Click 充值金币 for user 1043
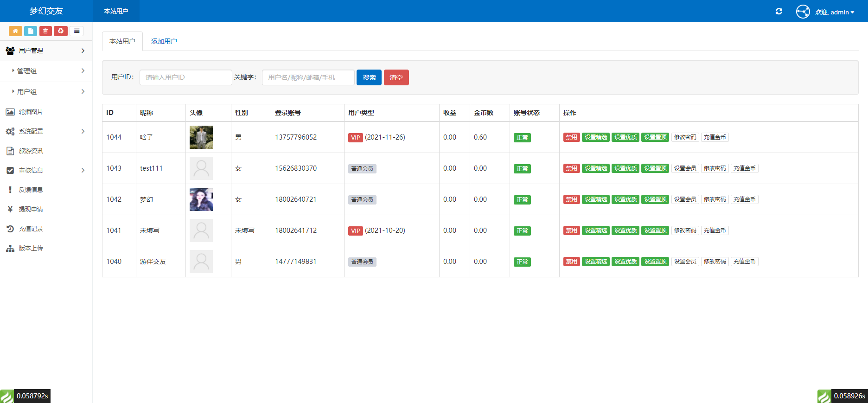 point(744,168)
